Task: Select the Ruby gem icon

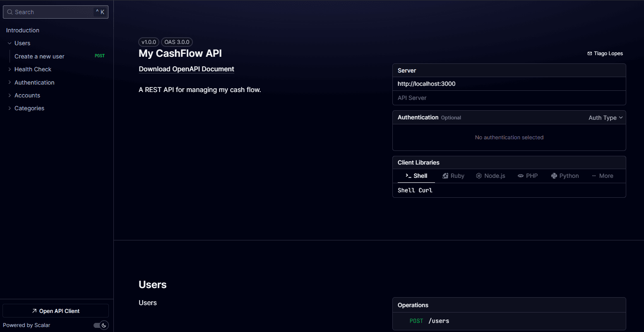Action: click(x=445, y=176)
